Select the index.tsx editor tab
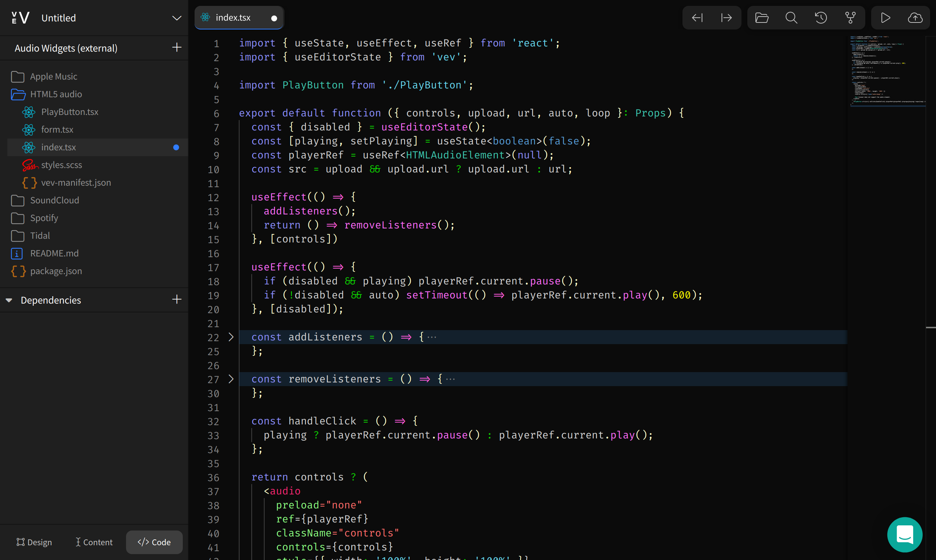 tap(239, 18)
